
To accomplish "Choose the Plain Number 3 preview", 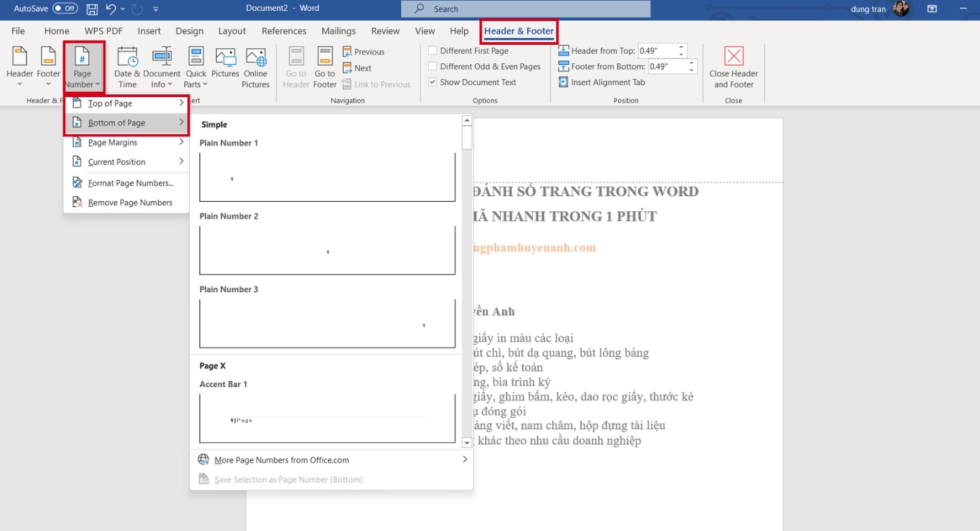I will pos(327,323).
